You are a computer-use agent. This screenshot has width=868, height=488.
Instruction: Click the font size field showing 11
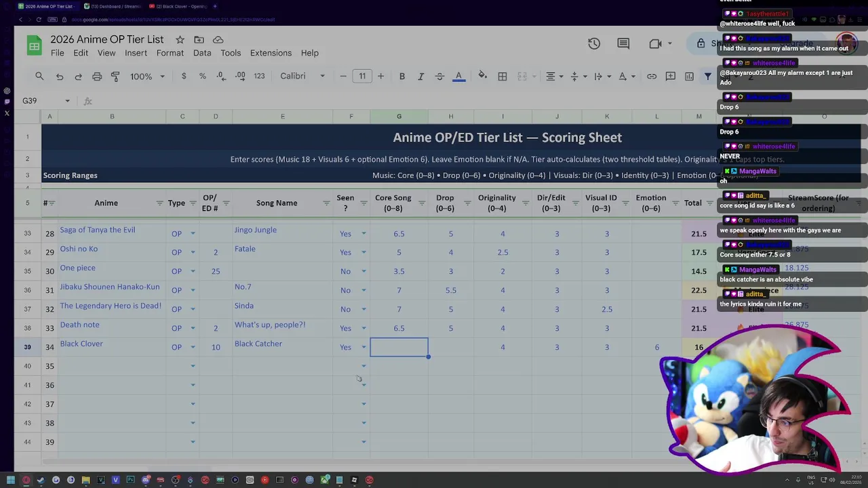click(362, 77)
